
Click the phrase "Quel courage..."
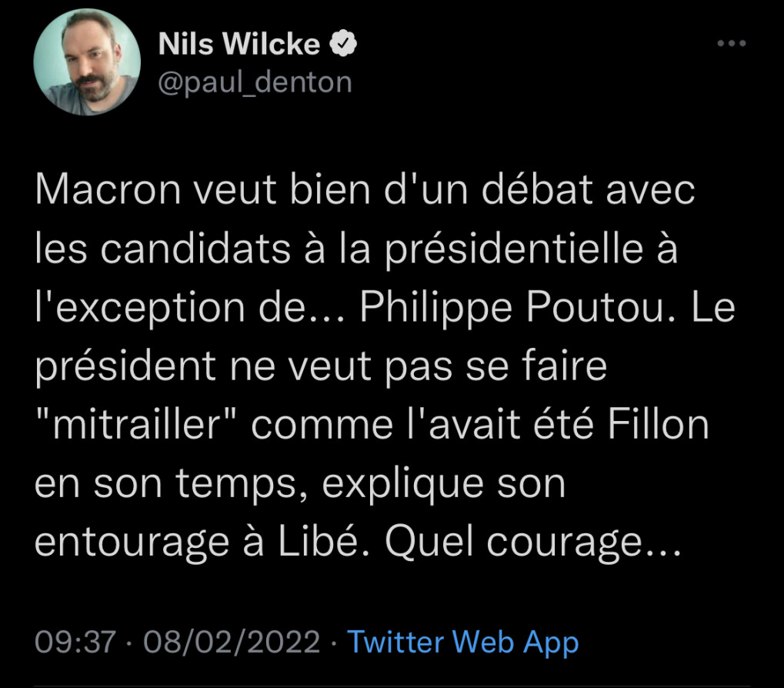tap(532, 542)
